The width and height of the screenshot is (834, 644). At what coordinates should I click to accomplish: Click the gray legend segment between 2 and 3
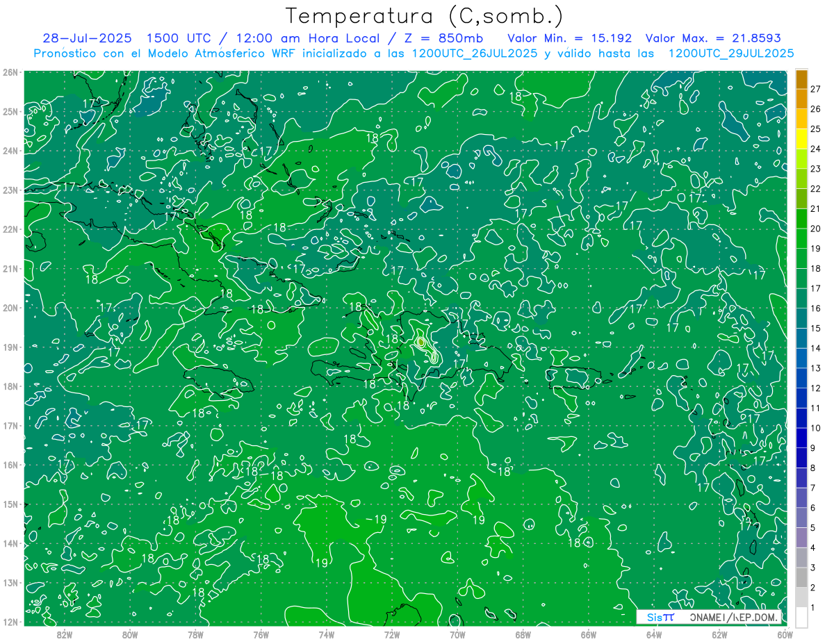[801, 577]
